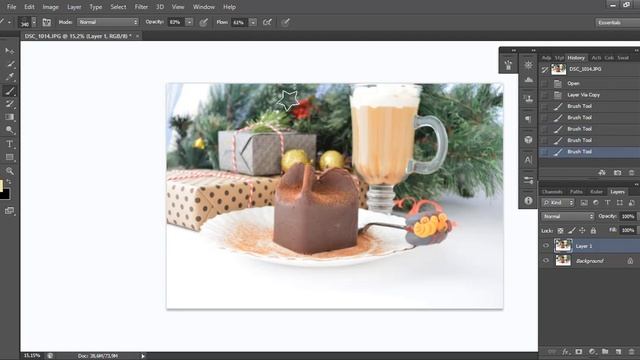Toggle adjustment layer filter
The width and height of the screenshot is (640, 360).
click(x=596, y=203)
